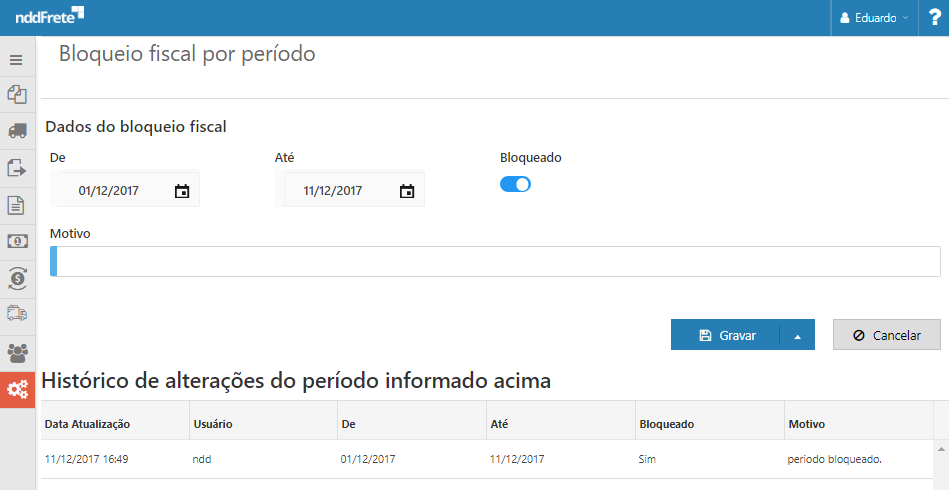Open the truck sidebar icon
The height and width of the screenshot is (490, 949).
[17, 131]
